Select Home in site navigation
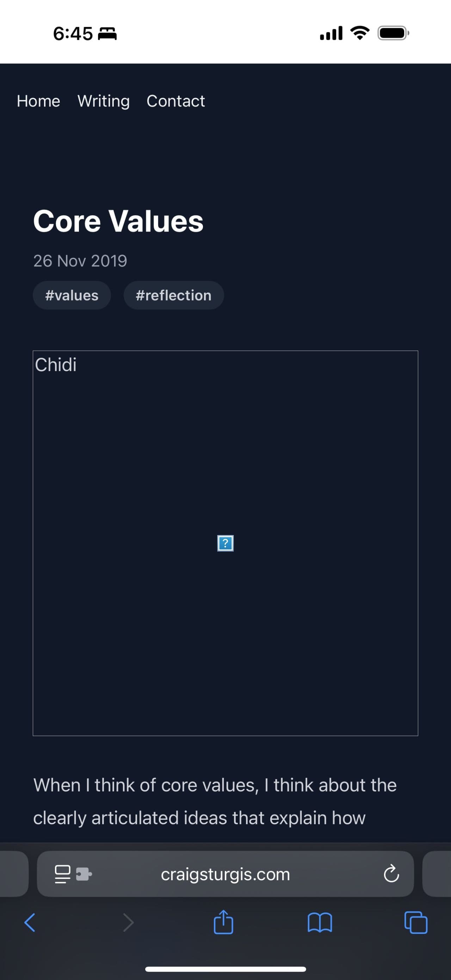 tap(38, 101)
